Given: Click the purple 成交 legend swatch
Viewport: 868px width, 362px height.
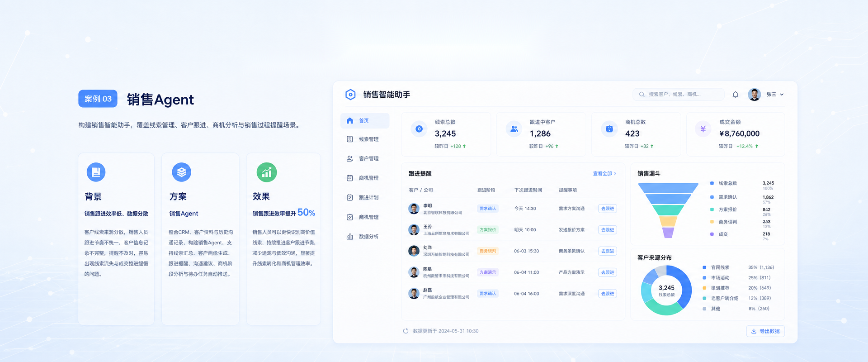Looking at the screenshot, I should 712,234.
